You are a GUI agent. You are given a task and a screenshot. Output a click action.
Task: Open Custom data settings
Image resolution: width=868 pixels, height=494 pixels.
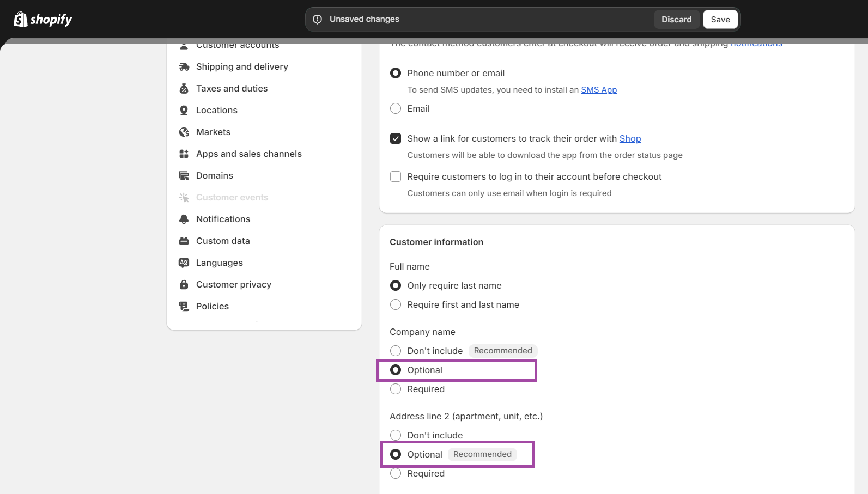click(223, 241)
